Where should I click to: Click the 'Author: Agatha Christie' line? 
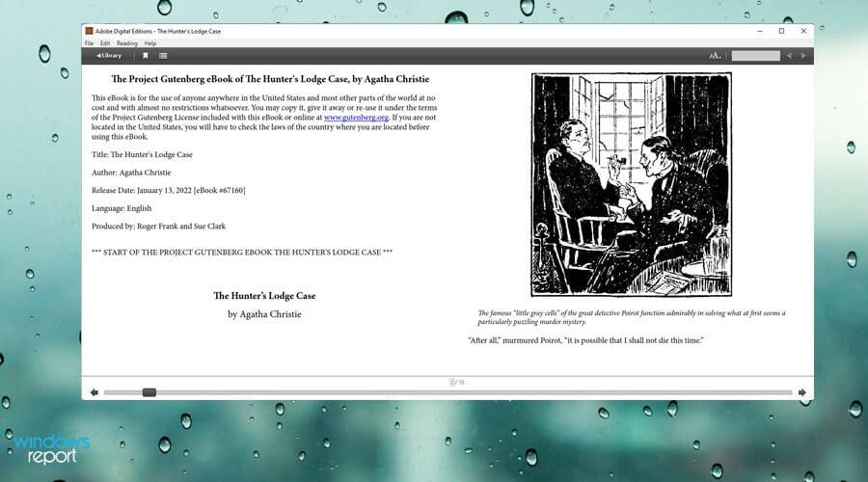pos(131,173)
